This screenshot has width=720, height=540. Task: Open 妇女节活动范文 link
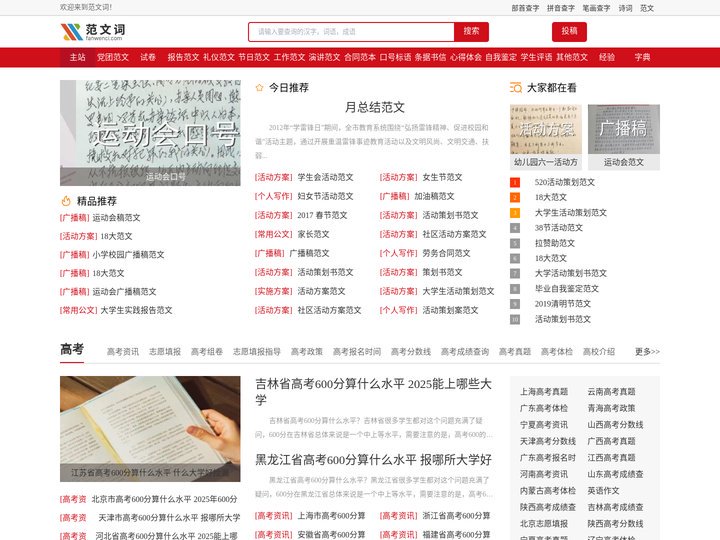click(325, 196)
